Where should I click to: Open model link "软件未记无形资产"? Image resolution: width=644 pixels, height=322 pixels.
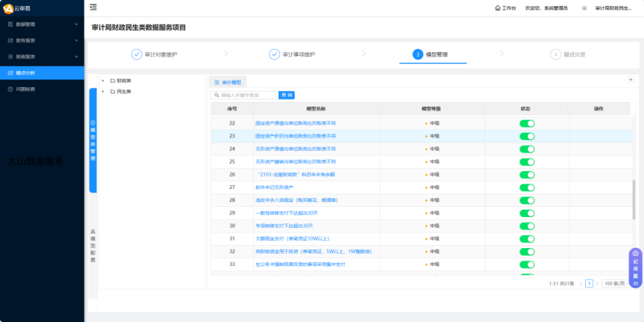tap(277, 187)
